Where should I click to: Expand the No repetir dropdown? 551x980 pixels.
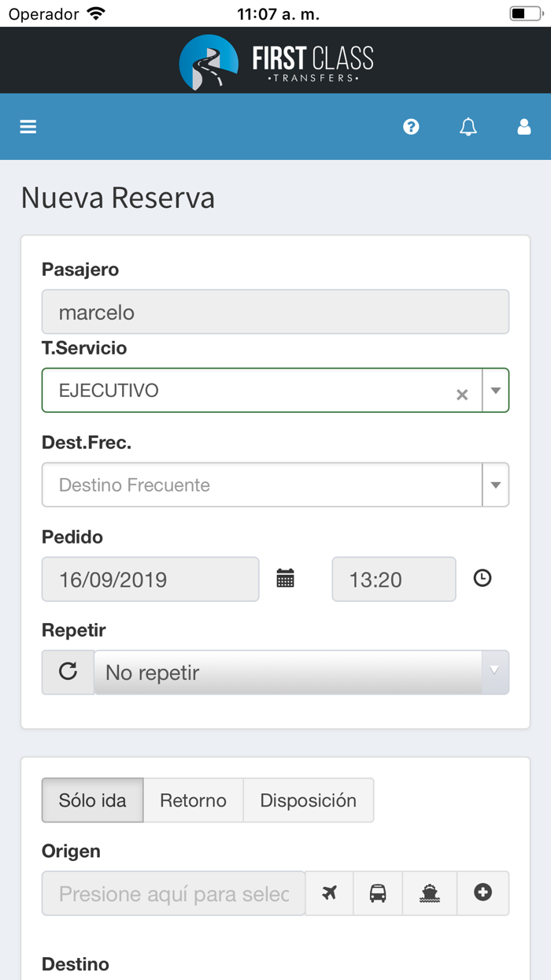point(494,672)
